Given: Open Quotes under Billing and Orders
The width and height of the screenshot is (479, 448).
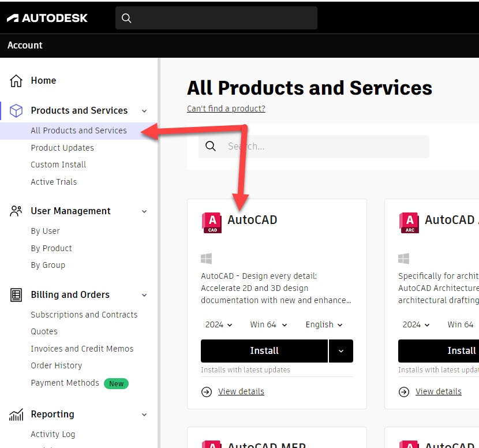Looking at the screenshot, I should [44, 331].
